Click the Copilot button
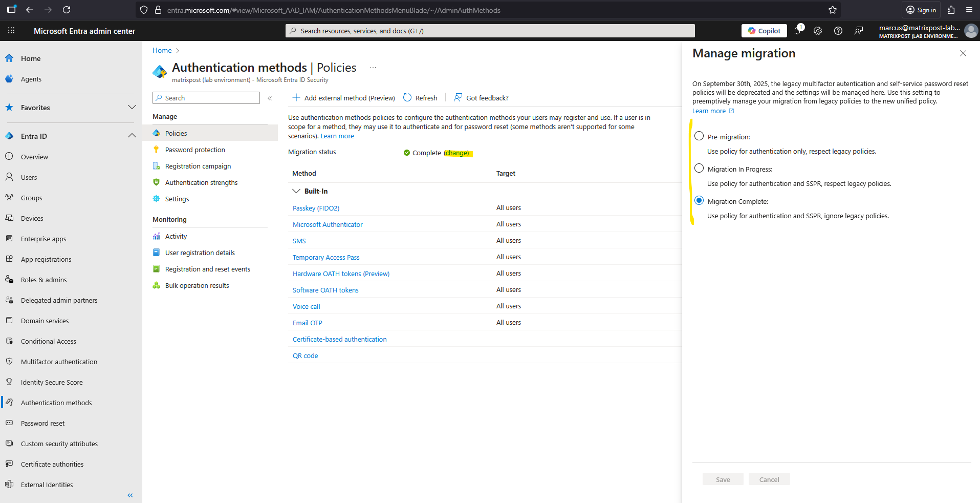The height and width of the screenshot is (503, 980). (764, 31)
